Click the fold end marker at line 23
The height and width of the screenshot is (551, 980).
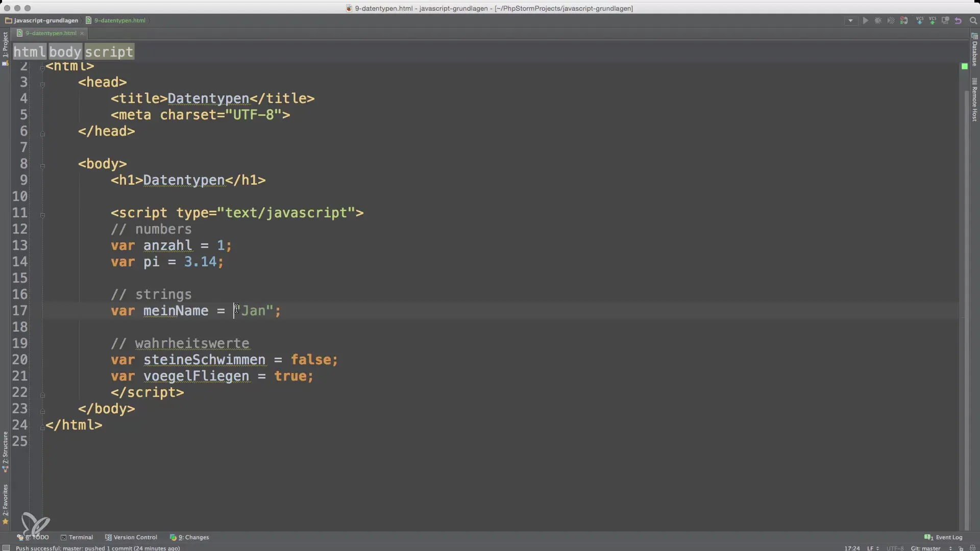click(x=42, y=411)
